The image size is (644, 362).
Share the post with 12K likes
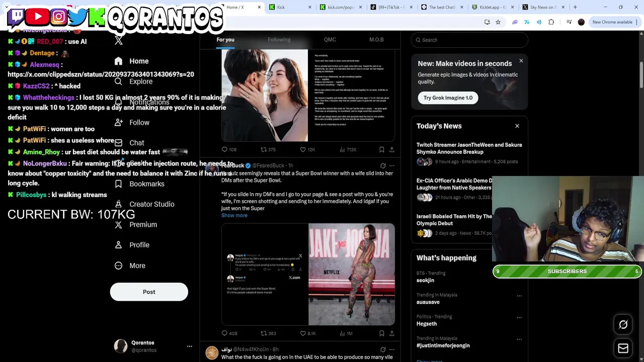click(x=391, y=149)
